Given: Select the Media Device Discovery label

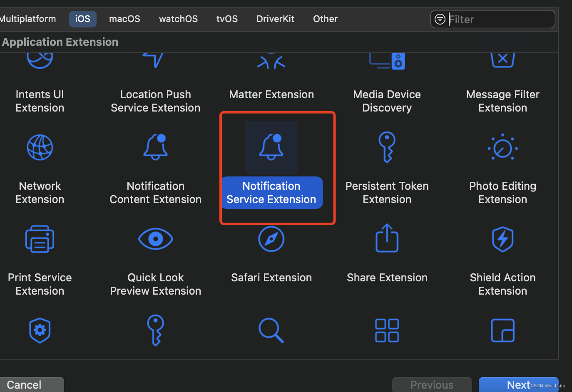Looking at the screenshot, I should (387, 101).
